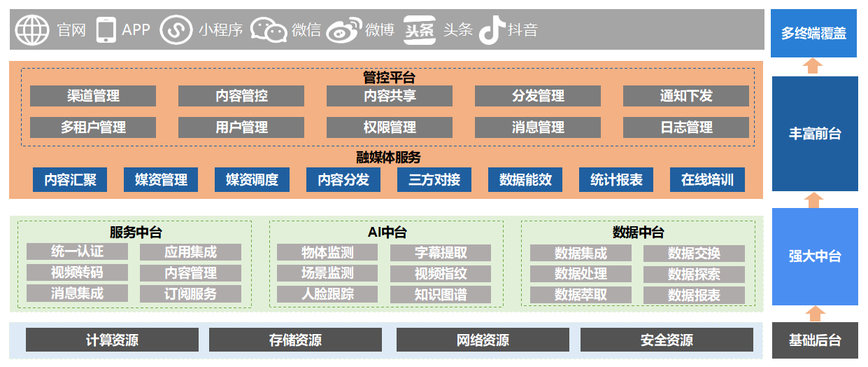The width and height of the screenshot is (868, 367).
Task: Click the 数据集成 item in 数据中台
Action: [581, 253]
